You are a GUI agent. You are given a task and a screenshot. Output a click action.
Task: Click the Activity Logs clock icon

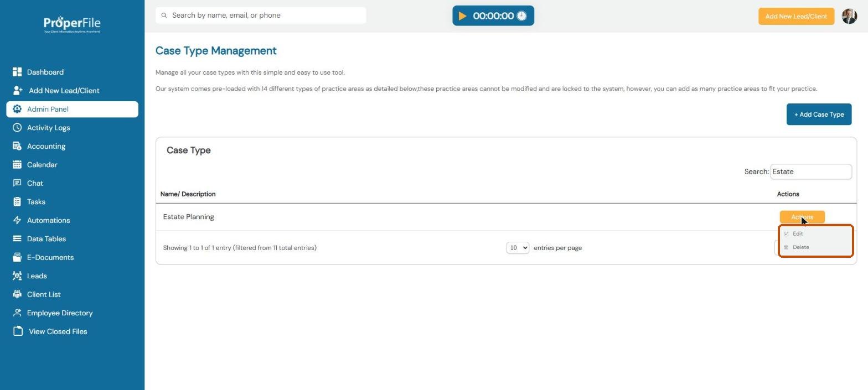[x=17, y=128]
